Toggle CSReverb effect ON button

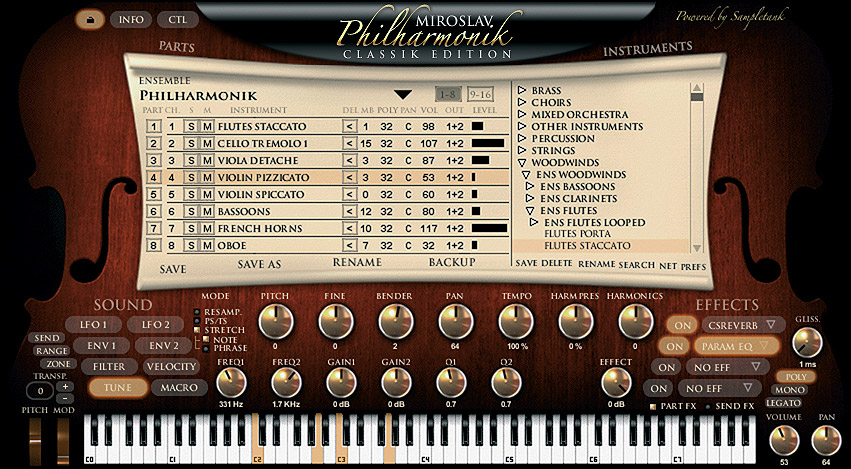(682, 325)
